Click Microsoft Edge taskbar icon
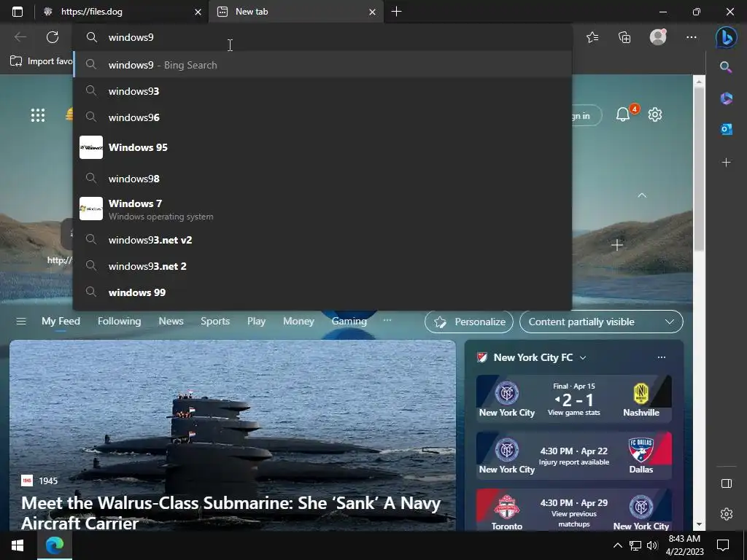Image resolution: width=747 pixels, height=560 pixels. click(x=54, y=545)
